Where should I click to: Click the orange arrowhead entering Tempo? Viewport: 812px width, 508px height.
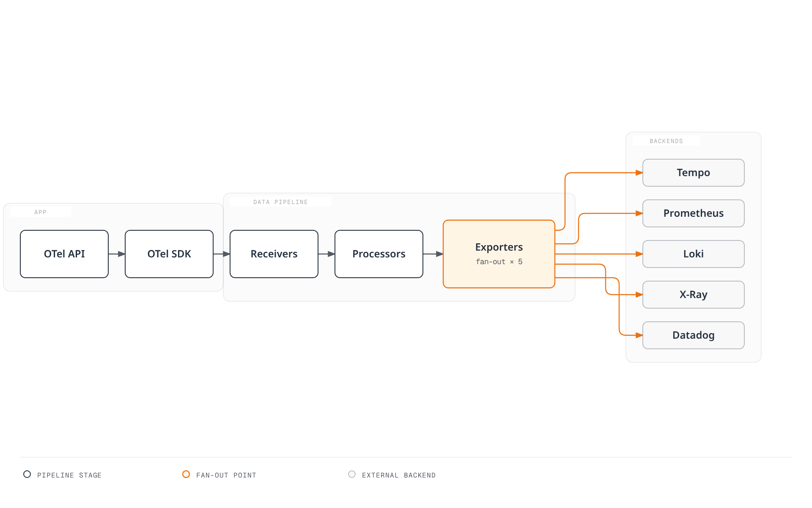coord(639,173)
